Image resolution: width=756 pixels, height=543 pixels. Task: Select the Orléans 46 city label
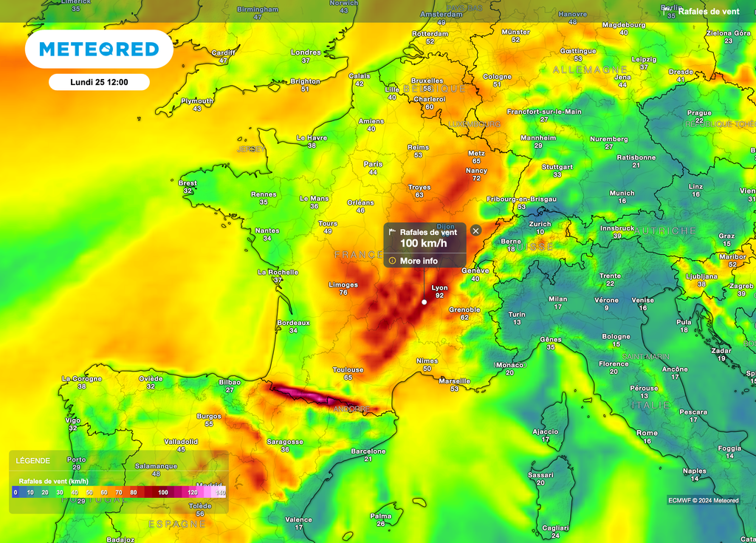click(x=360, y=206)
